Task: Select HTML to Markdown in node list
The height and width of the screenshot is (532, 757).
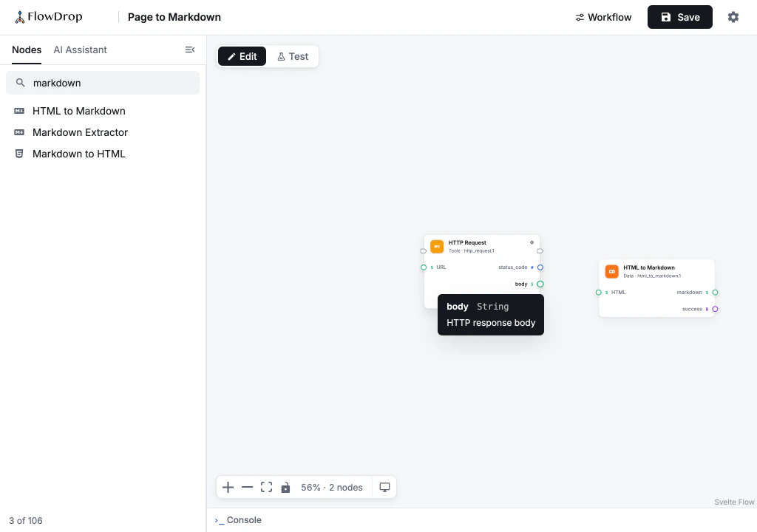Action: (x=103, y=111)
